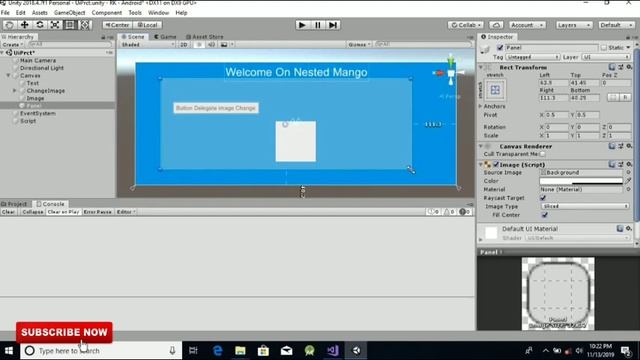Toggle scene lighting icon

point(199,44)
